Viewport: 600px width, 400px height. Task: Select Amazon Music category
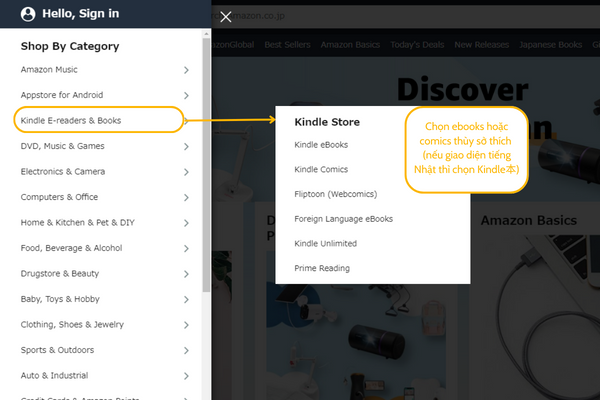pyautogui.click(x=49, y=70)
